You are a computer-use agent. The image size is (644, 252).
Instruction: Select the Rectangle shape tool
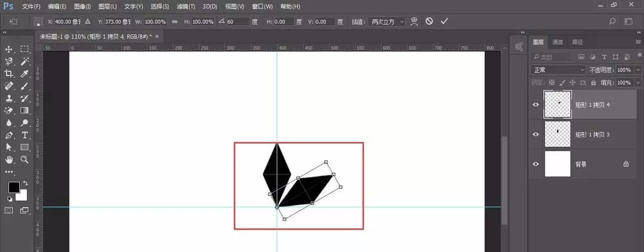pos(24,147)
